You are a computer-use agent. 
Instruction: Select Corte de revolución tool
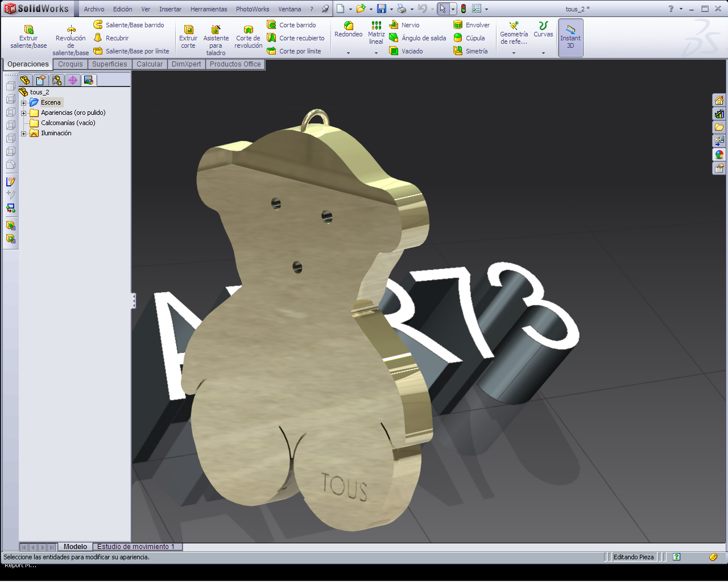pos(249,37)
